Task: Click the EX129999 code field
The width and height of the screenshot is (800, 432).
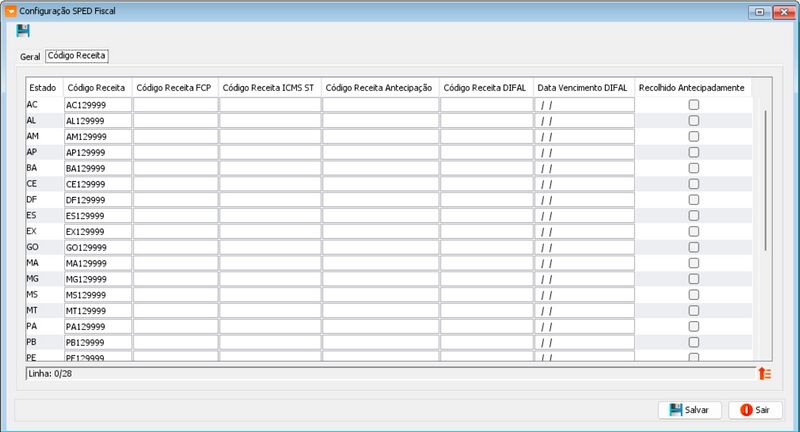Action: [x=97, y=232]
